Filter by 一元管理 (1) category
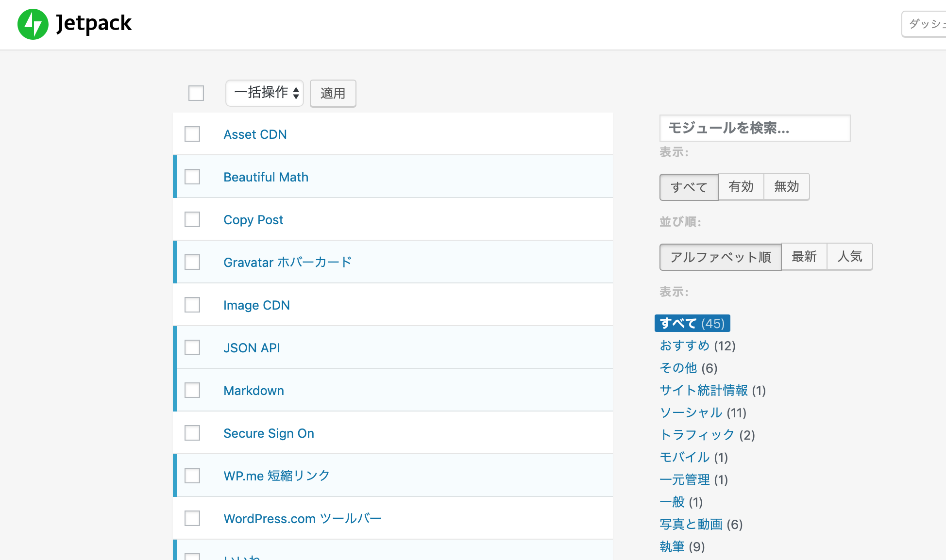The width and height of the screenshot is (946, 560). coord(693,479)
